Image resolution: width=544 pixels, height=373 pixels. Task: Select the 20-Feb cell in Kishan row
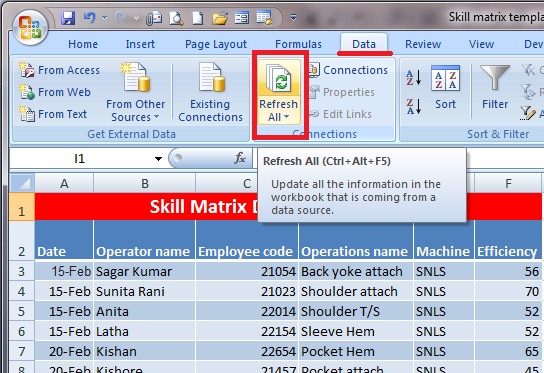pyautogui.click(x=64, y=352)
